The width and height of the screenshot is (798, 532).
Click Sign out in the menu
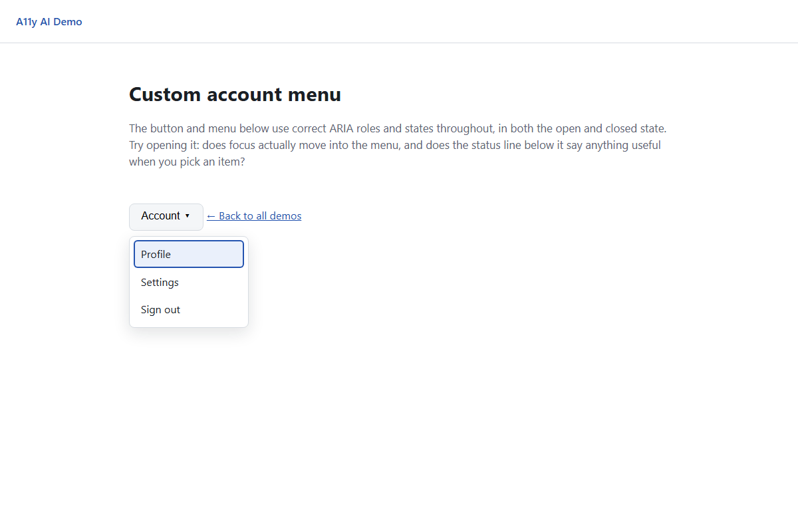click(x=189, y=310)
